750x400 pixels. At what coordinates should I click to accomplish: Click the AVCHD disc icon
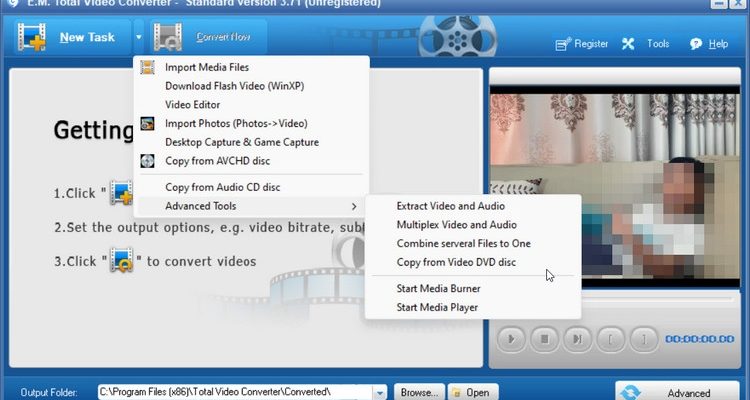[x=147, y=161]
